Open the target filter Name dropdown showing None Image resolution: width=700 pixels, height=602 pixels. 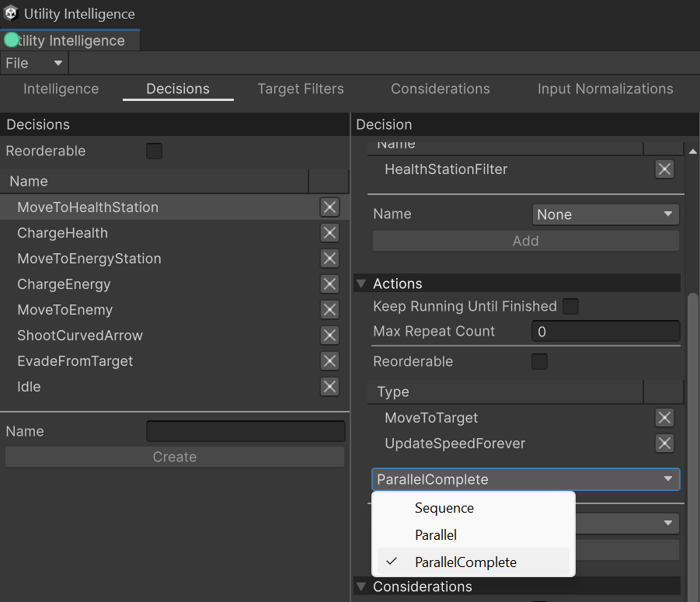coord(605,214)
